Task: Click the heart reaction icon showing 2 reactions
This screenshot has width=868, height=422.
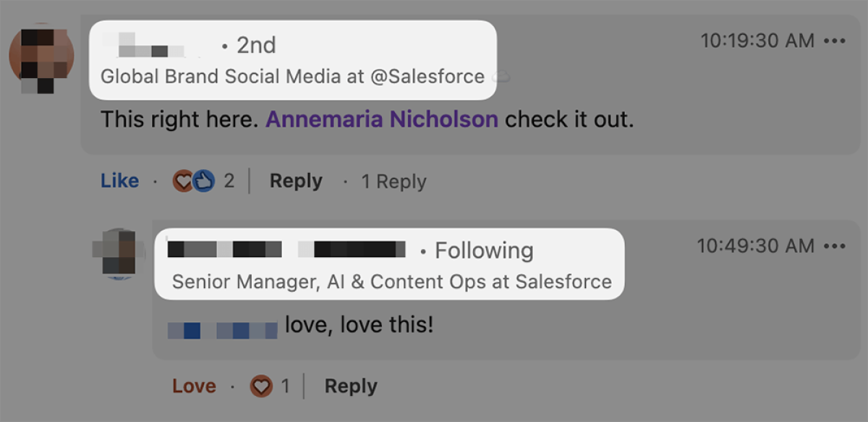Action: point(182,181)
